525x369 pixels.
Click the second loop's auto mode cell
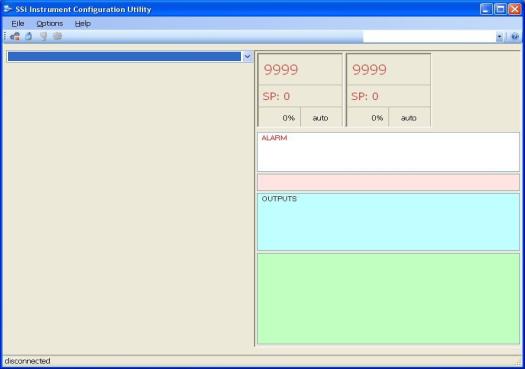pyautogui.click(x=409, y=118)
